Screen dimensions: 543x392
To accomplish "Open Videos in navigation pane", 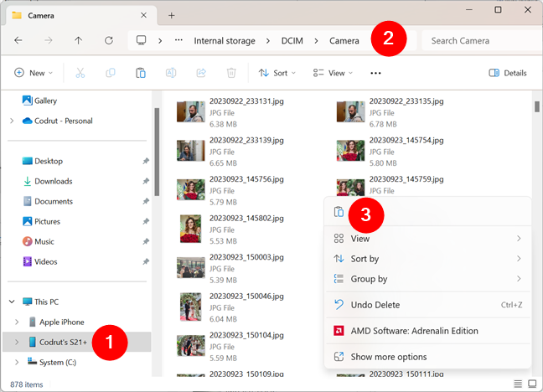I will (x=40, y=261).
